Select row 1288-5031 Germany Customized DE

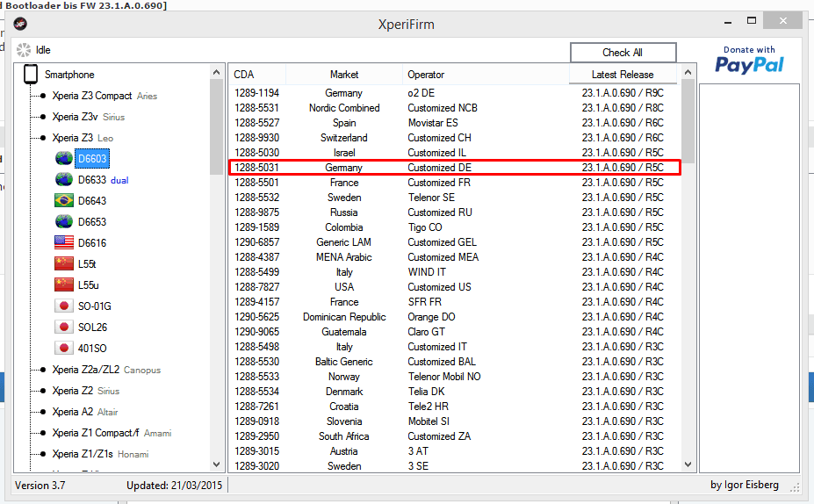[x=454, y=168]
